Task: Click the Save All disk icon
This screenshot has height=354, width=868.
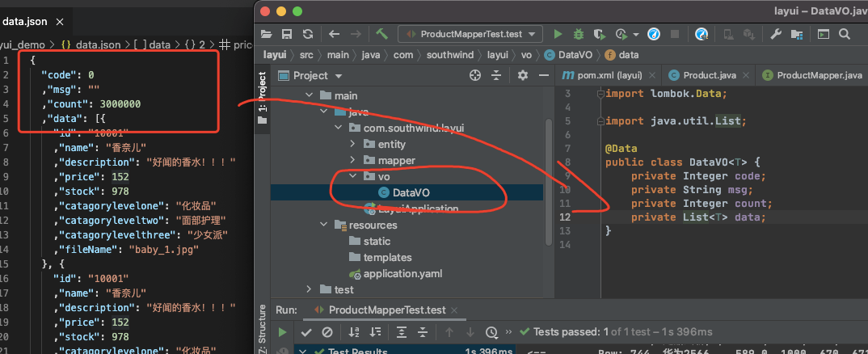Action: [287, 34]
